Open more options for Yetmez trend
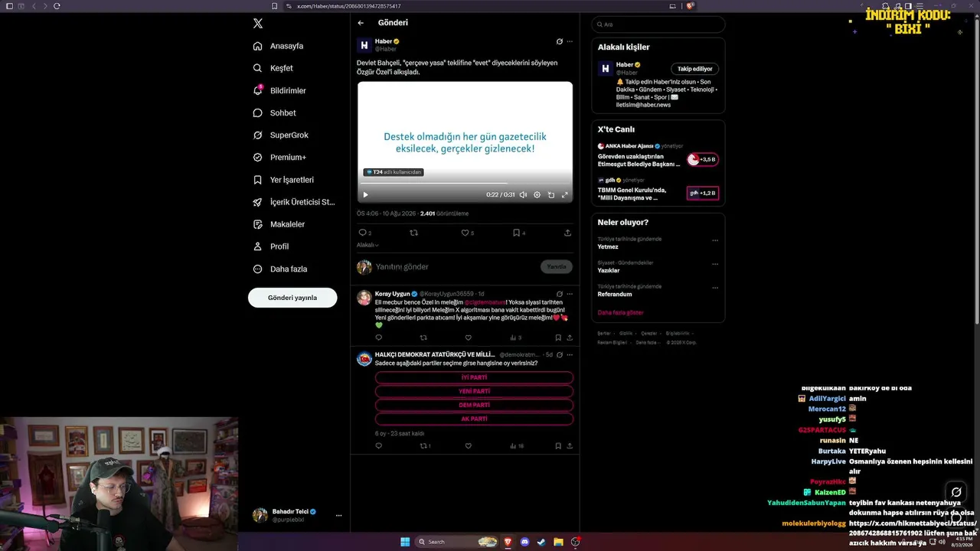The height and width of the screenshot is (551, 980). [715, 241]
